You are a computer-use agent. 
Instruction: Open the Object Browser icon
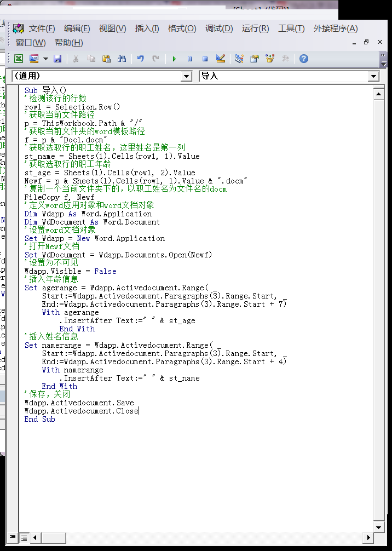(270, 59)
